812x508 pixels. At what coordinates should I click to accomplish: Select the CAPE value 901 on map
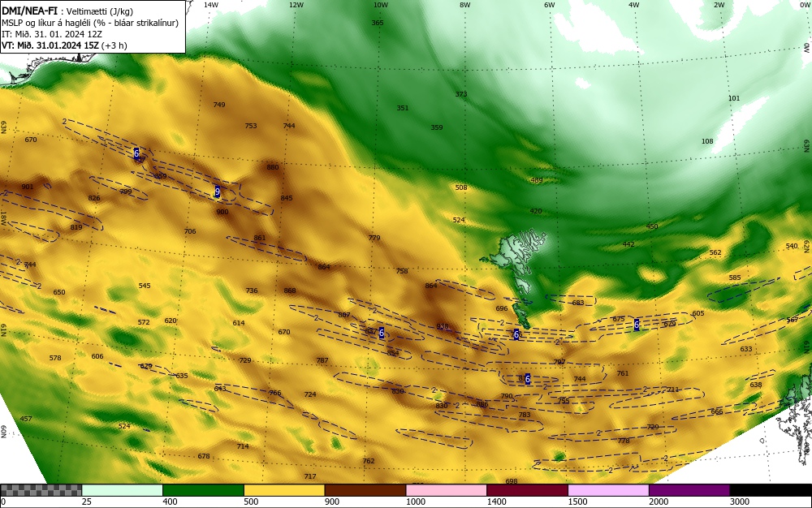pyautogui.click(x=28, y=187)
